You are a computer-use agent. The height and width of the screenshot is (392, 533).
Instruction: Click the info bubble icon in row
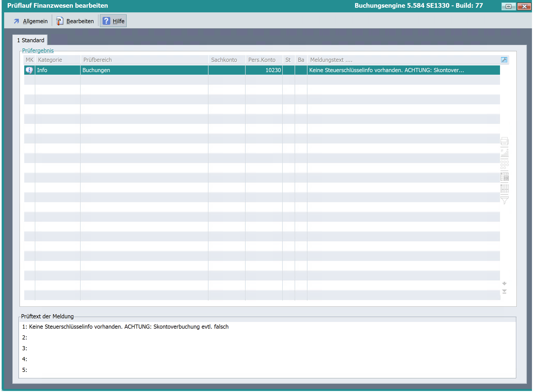29,70
